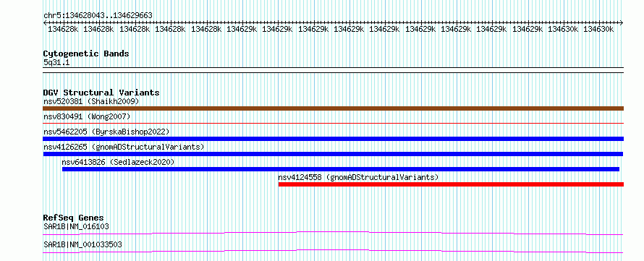Select the thin red nsv830491 variant line
644x261 pixels.
click(x=333, y=123)
